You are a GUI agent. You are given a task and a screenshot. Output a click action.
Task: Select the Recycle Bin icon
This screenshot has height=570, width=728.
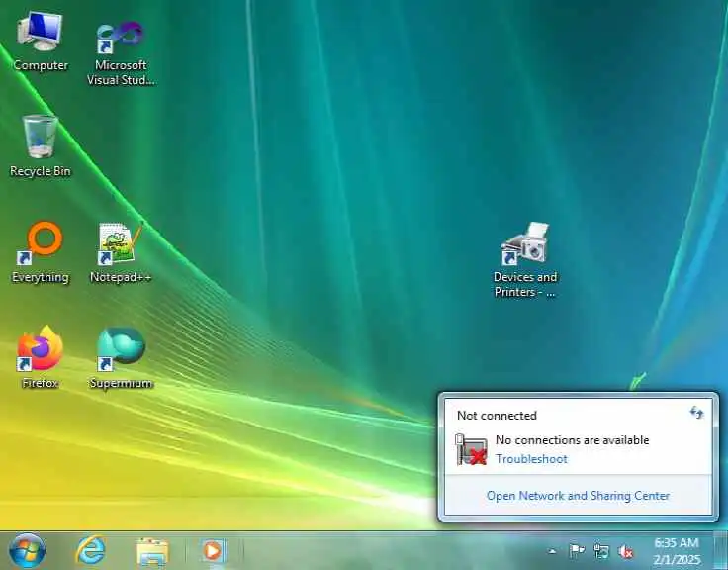point(40,145)
